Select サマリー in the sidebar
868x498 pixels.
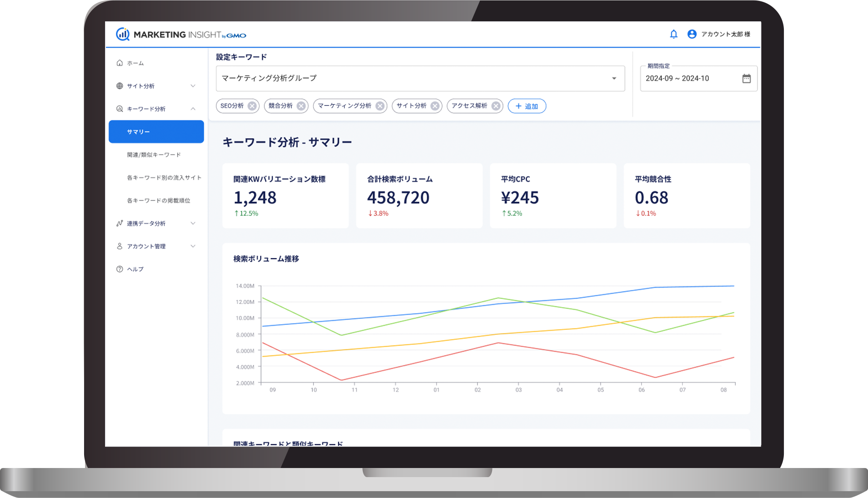point(139,132)
